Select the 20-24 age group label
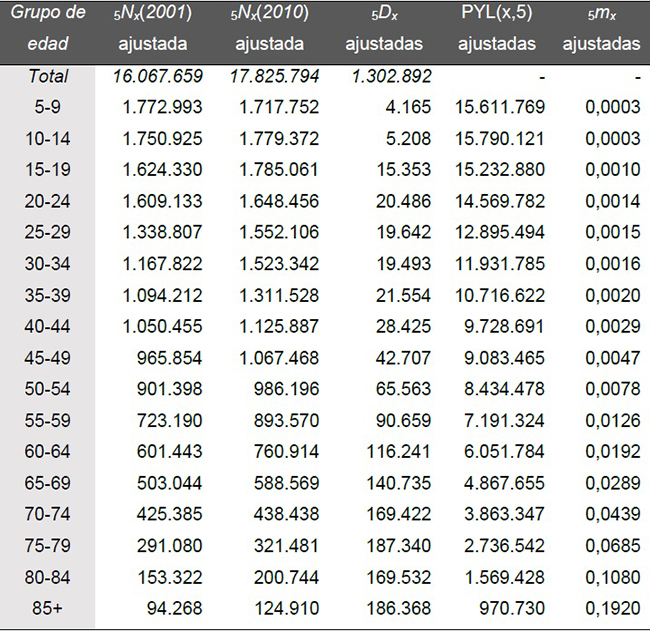The height and width of the screenshot is (631, 650). click(47, 202)
